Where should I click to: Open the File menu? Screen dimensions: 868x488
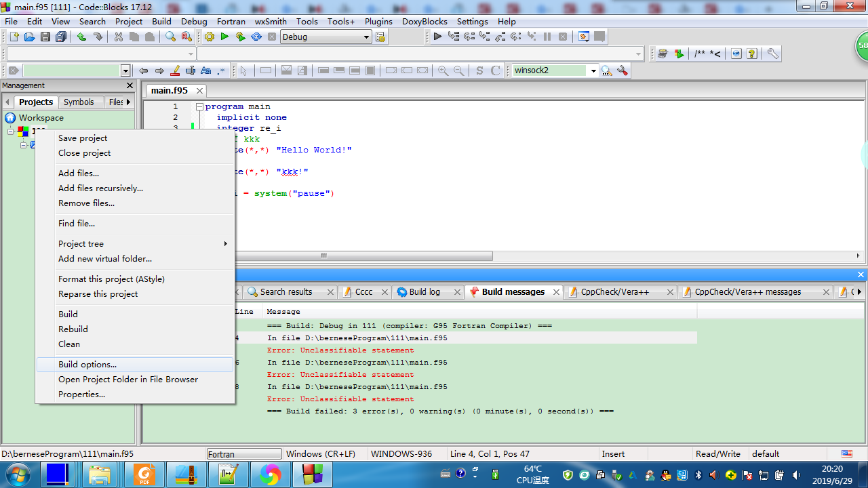pyautogui.click(x=12, y=21)
